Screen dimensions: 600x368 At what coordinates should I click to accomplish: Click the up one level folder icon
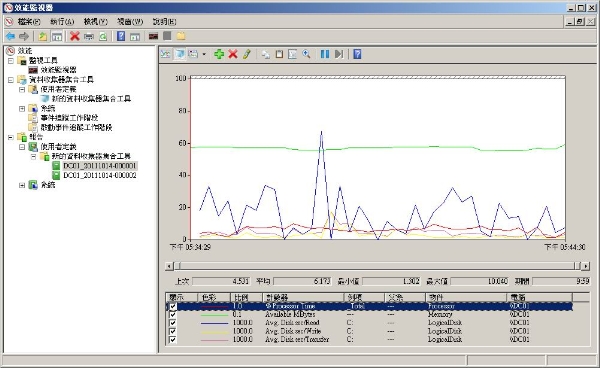42,36
